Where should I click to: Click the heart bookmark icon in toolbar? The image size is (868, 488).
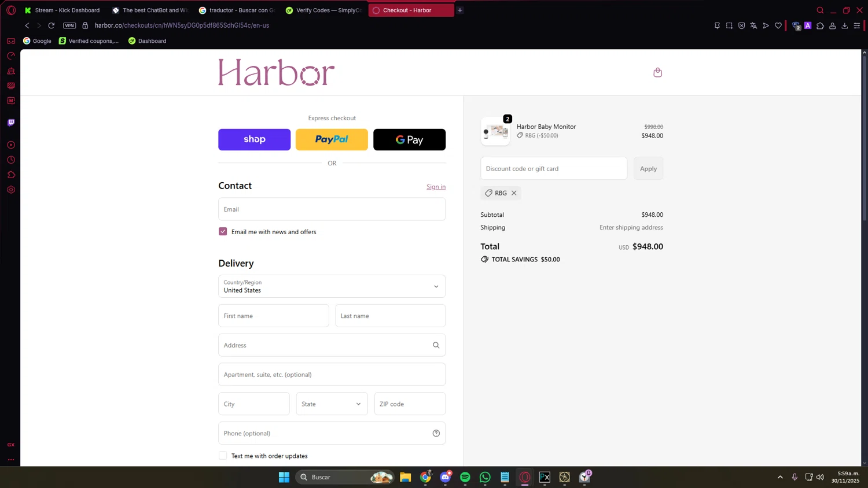pos(778,25)
